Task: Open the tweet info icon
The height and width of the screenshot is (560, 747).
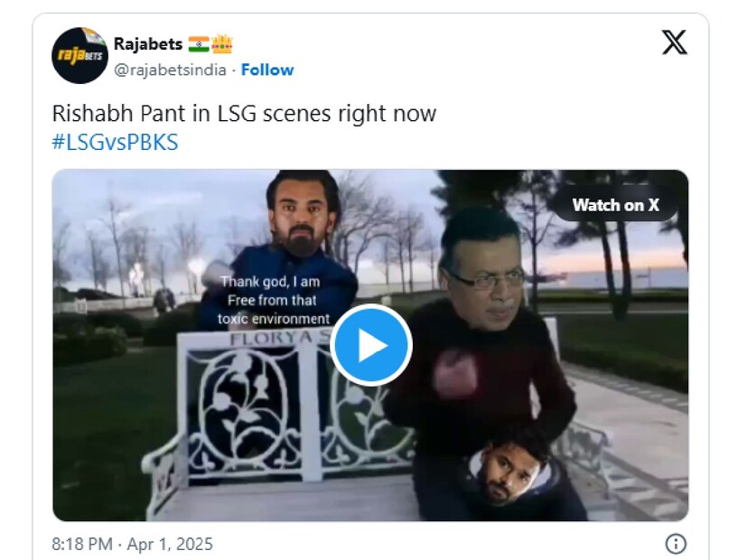Action: click(x=675, y=544)
